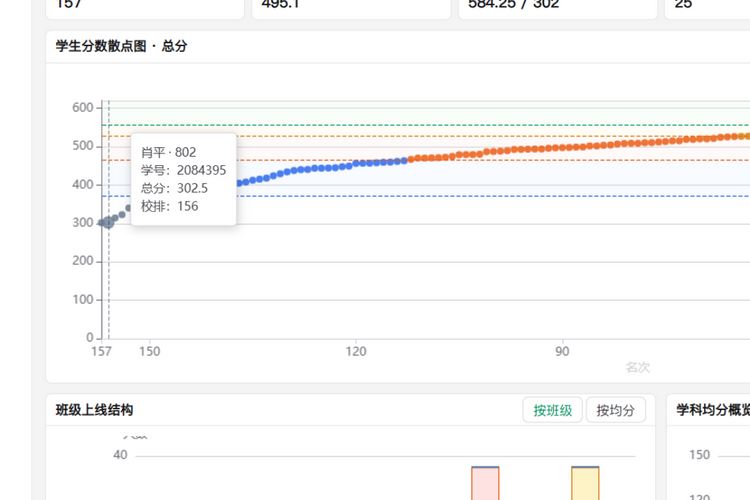Image resolution: width=750 pixels, height=500 pixels.
Task: Click the 名次 axis caption
Action: click(x=638, y=367)
